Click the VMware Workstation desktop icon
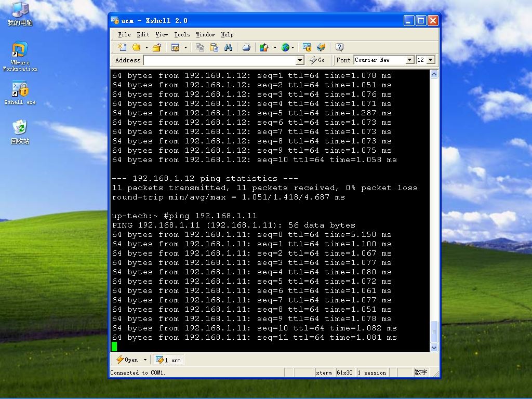The width and height of the screenshot is (532, 399). 20,56
